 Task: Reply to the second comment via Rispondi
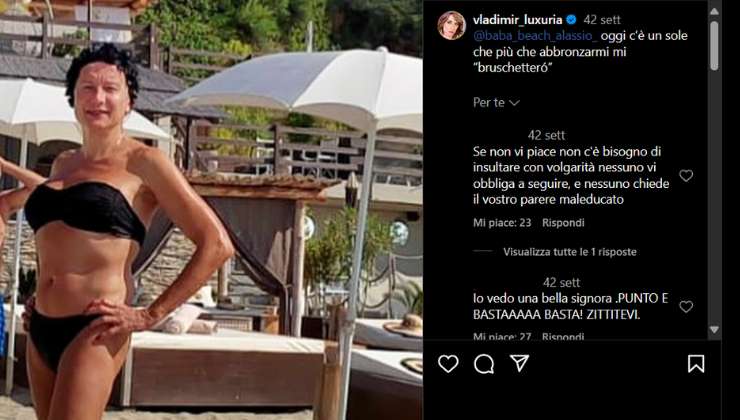pyautogui.click(x=563, y=337)
